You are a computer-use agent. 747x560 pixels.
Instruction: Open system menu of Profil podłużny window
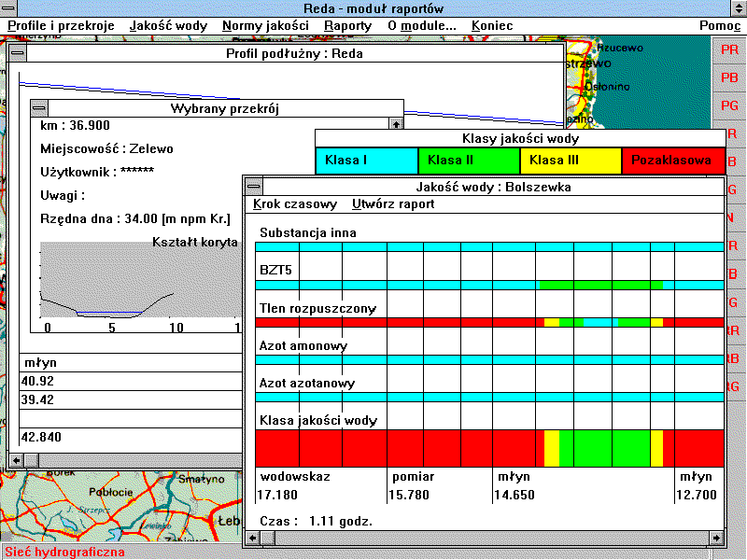(18, 53)
